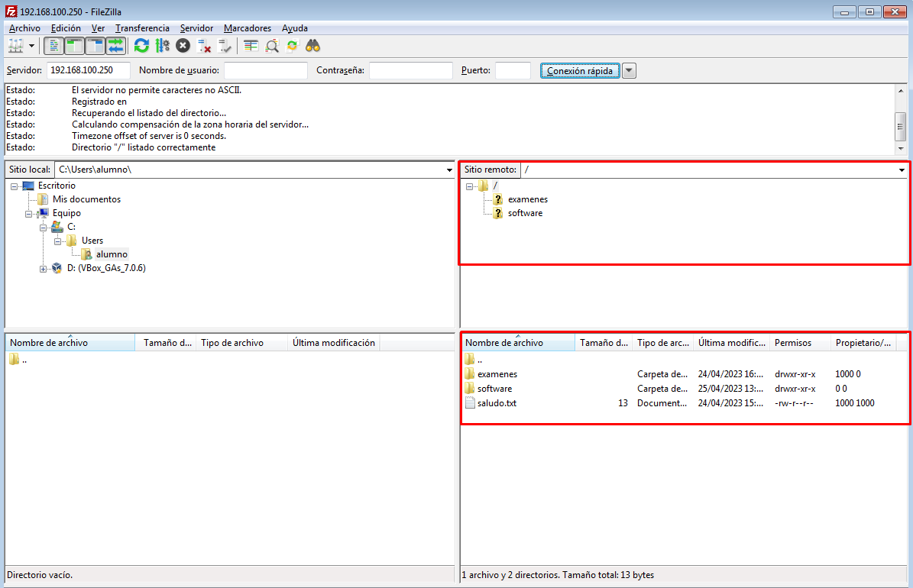Expand the D: (VBox_GAs_7.0.6) drive
913x588 pixels.
(43, 269)
